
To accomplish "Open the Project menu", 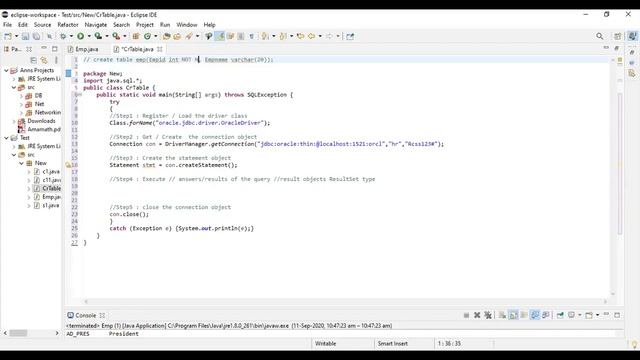I will pos(144,25).
